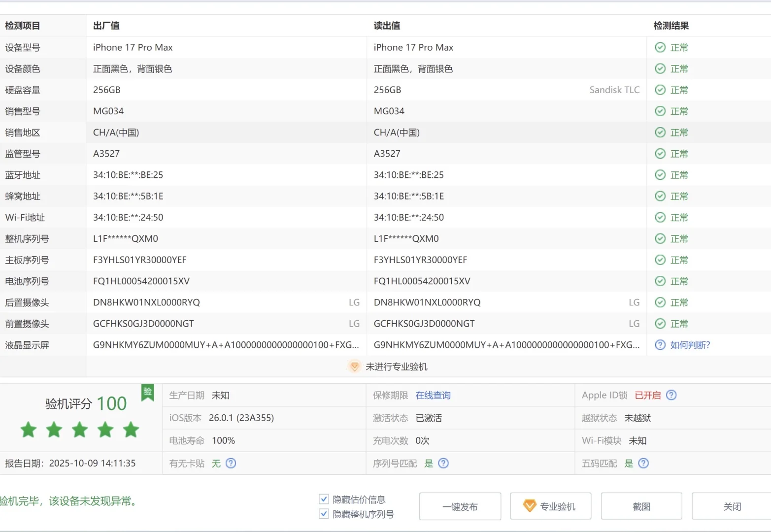Select read-out 蓝牙地址 34:10:BE:**:BE:25
The height and width of the screenshot is (532, 771).
coord(409,175)
